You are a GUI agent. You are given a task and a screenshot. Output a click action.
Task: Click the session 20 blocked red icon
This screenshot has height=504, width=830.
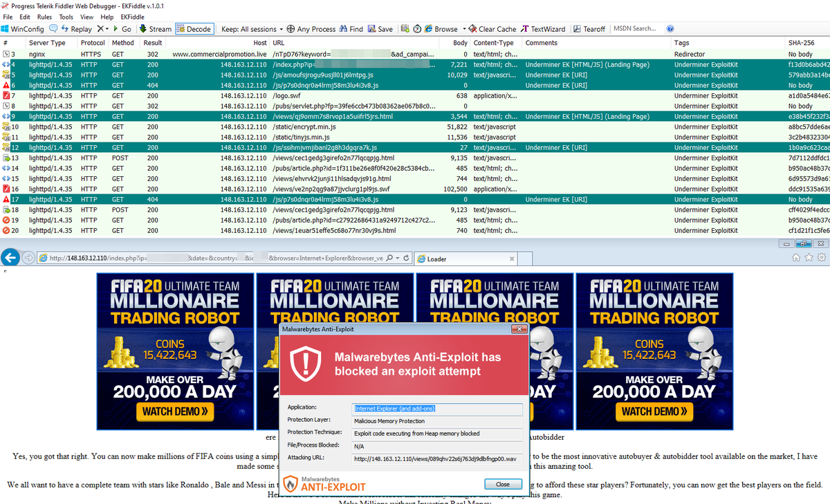pyautogui.click(x=6, y=230)
